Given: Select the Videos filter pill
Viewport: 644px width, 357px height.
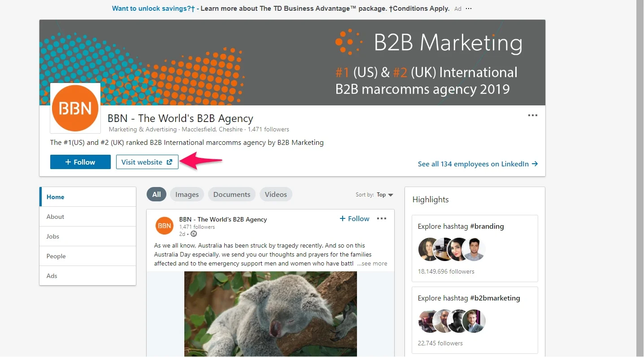Looking at the screenshot, I should pyautogui.click(x=276, y=194).
